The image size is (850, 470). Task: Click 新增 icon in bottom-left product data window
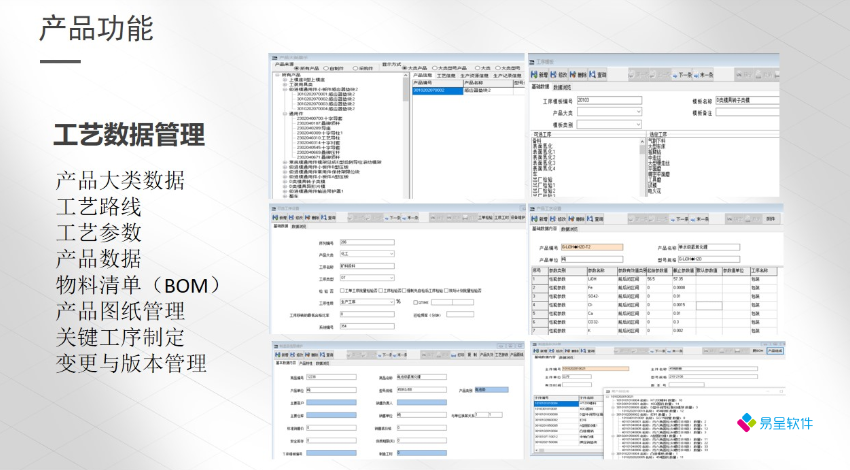click(x=277, y=355)
